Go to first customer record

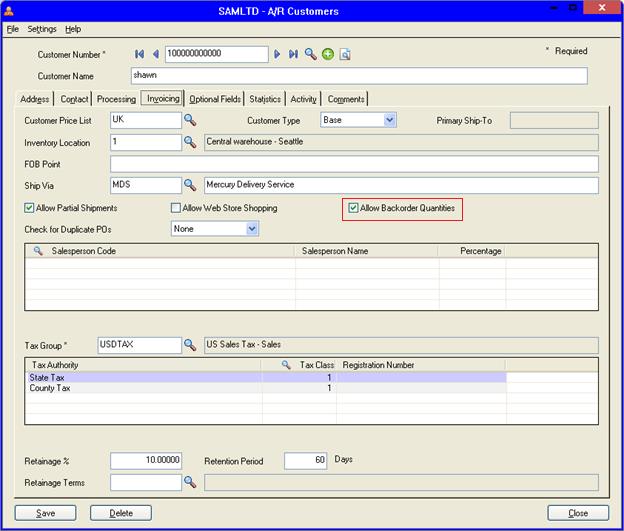click(x=139, y=54)
